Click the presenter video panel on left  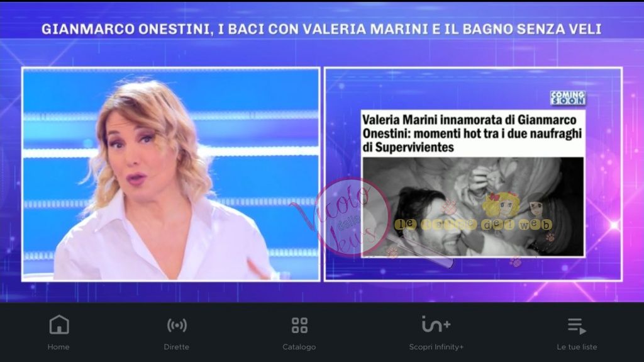pyautogui.click(x=171, y=174)
